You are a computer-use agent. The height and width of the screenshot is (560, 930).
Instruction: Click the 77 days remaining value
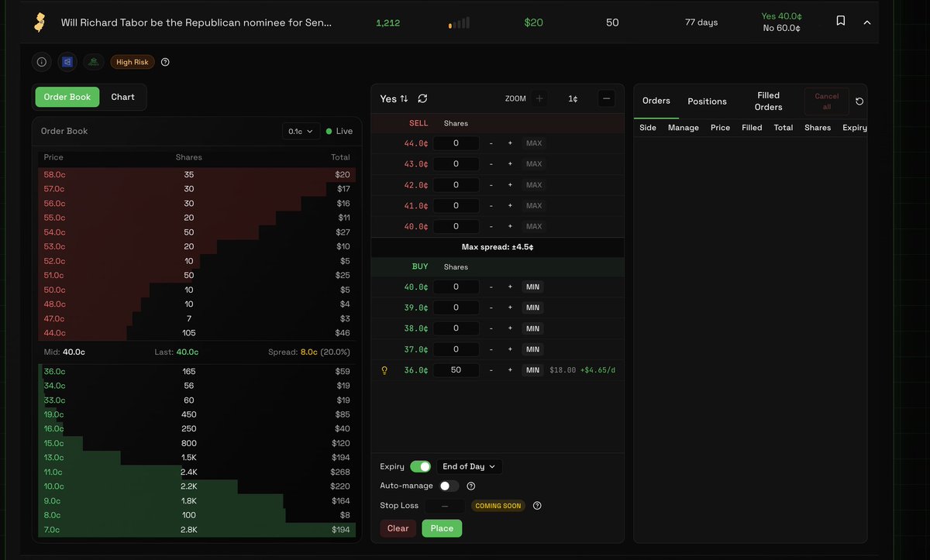(x=701, y=22)
